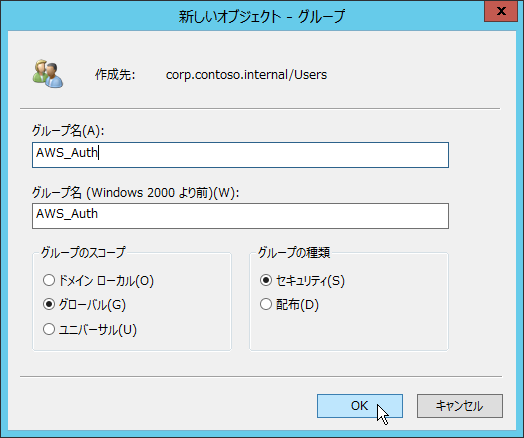Select the ユニバーサル(U) scope option

tap(90, 329)
